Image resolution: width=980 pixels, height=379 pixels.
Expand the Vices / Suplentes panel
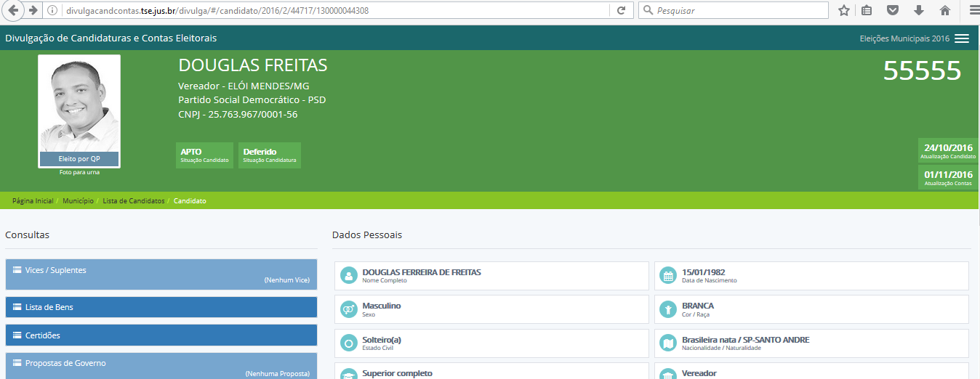[x=161, y=274]
